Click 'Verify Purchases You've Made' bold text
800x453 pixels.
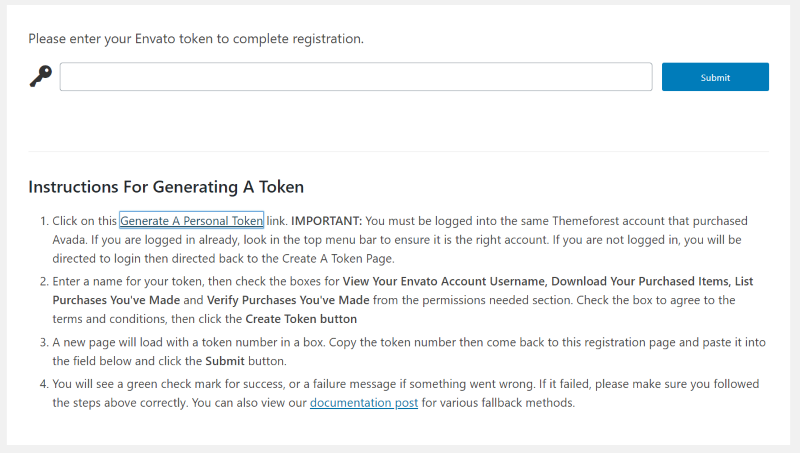[288, 300]
